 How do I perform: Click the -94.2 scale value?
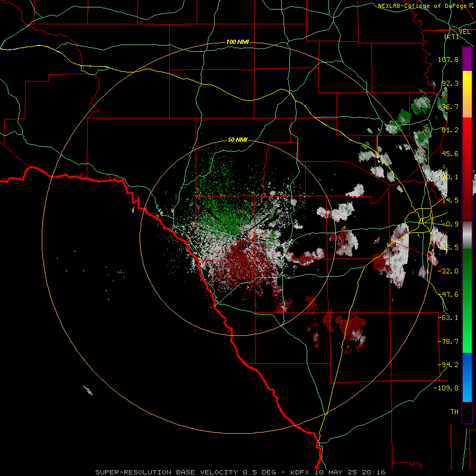[x=448, y=365]
